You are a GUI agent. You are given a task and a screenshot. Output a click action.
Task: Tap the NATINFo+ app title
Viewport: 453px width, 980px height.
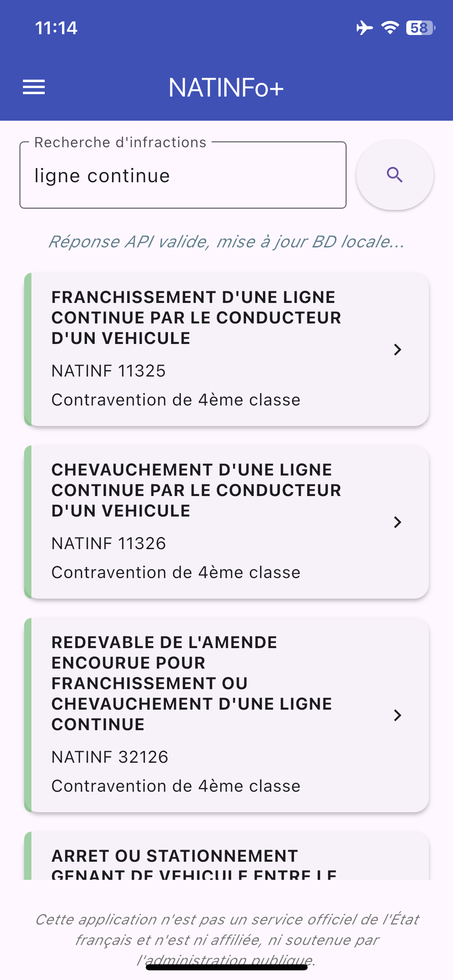(x=226, y=88)
